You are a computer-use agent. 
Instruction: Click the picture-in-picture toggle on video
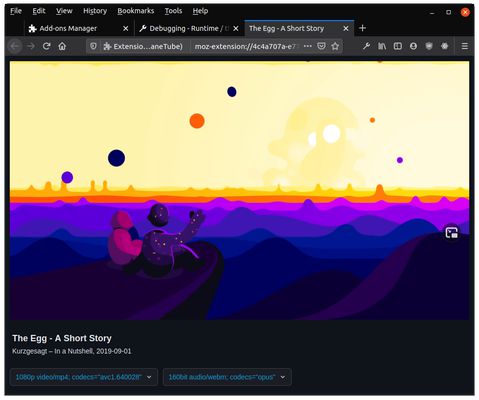[x=452, y=232]
